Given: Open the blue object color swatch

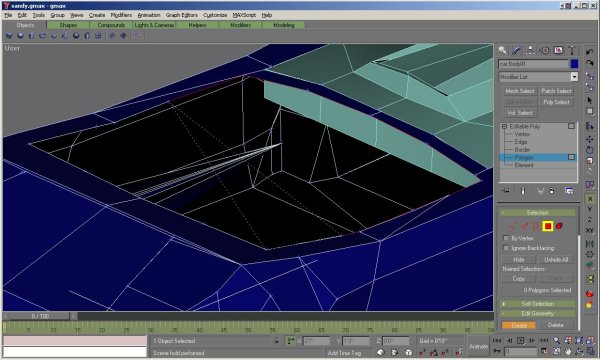Looking at the screenshot, I should tap(574, 64).
